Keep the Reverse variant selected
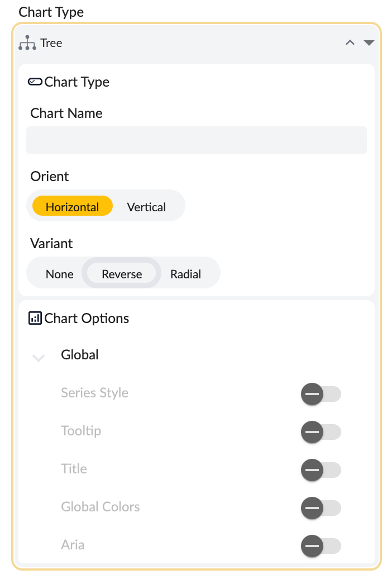 (121, 274)
